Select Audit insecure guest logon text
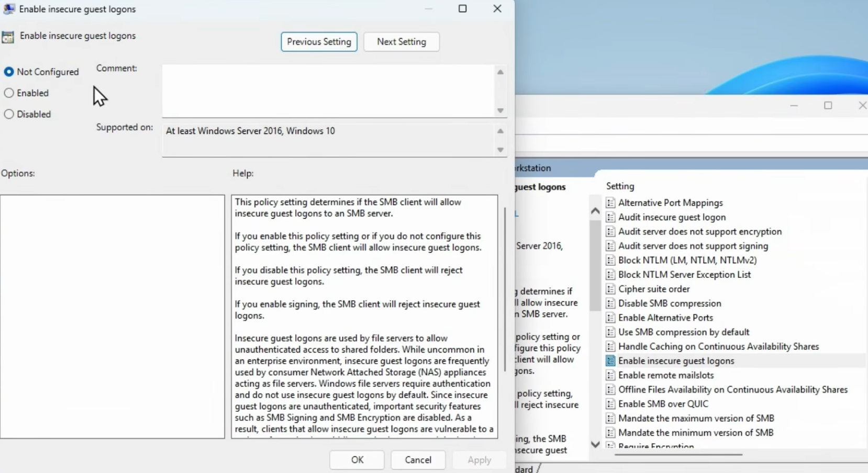This screenshot has height=473, width=868. click(672, 217)
